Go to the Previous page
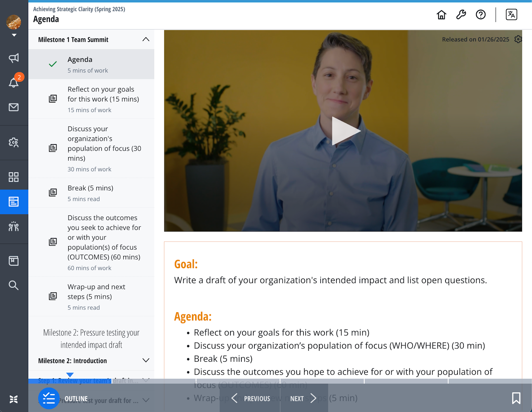 [251, 398]
